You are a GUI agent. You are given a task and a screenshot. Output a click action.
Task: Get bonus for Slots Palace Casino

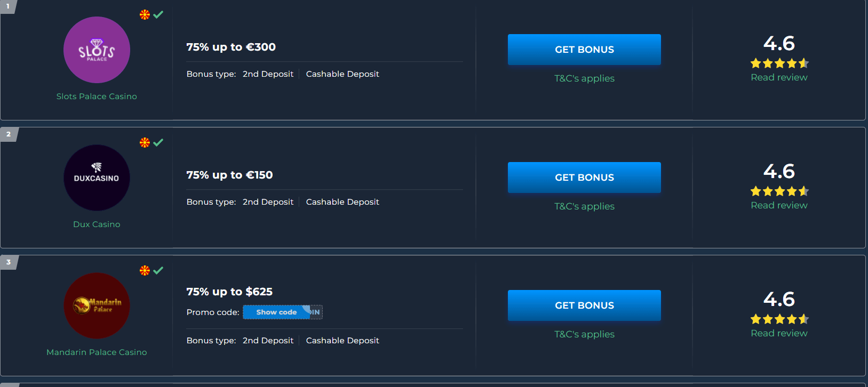pos(584,50)
